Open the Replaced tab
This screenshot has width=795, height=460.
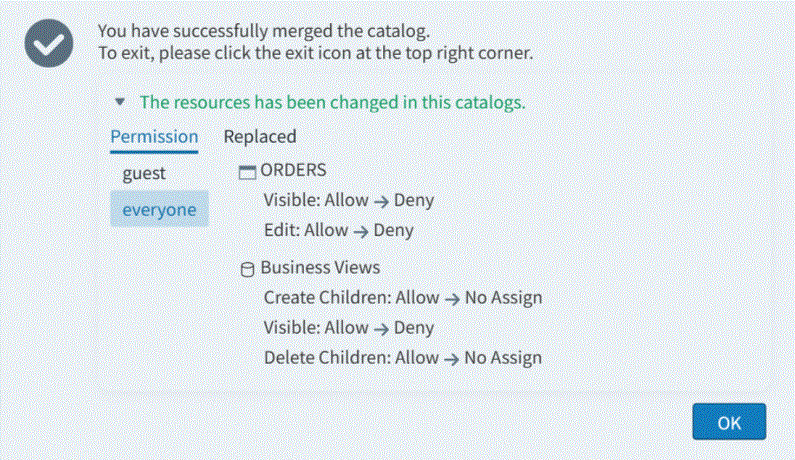(x=260, y=137)
